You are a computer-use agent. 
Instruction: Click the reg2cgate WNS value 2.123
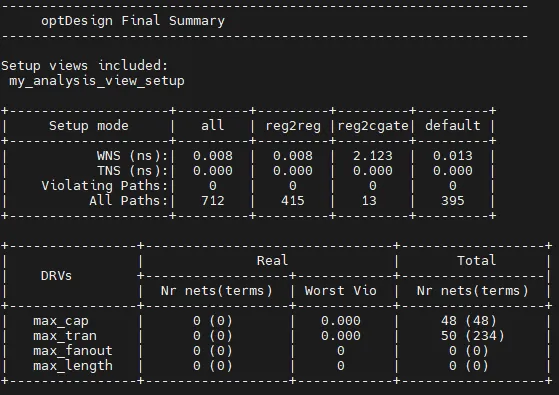pyautogui.click(x=373, y=156)
